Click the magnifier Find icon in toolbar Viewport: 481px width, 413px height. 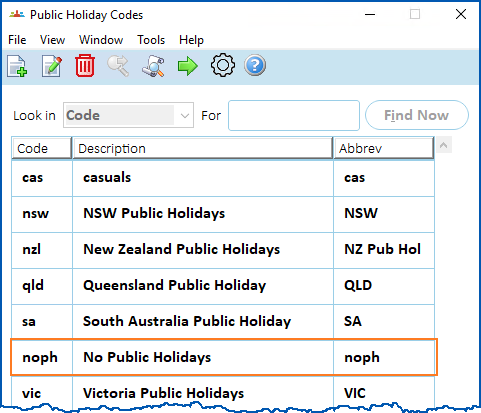(x=118, y=66)
